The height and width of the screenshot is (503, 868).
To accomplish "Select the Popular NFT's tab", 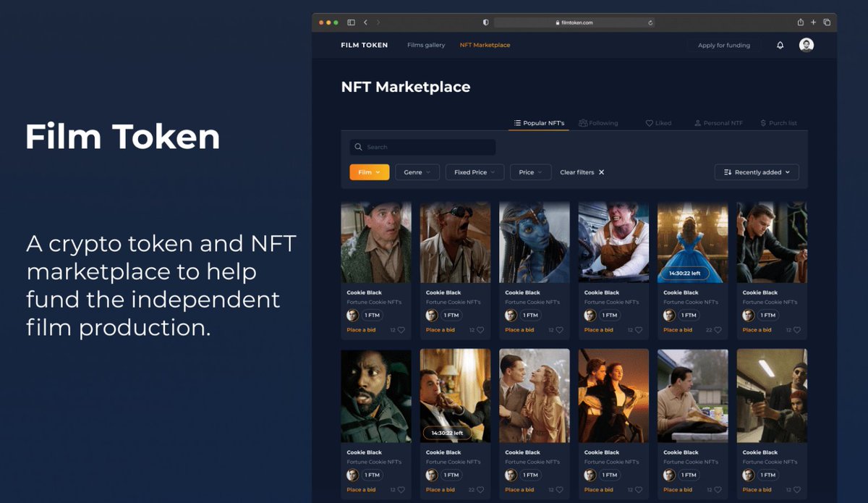I will pos(539,123).
